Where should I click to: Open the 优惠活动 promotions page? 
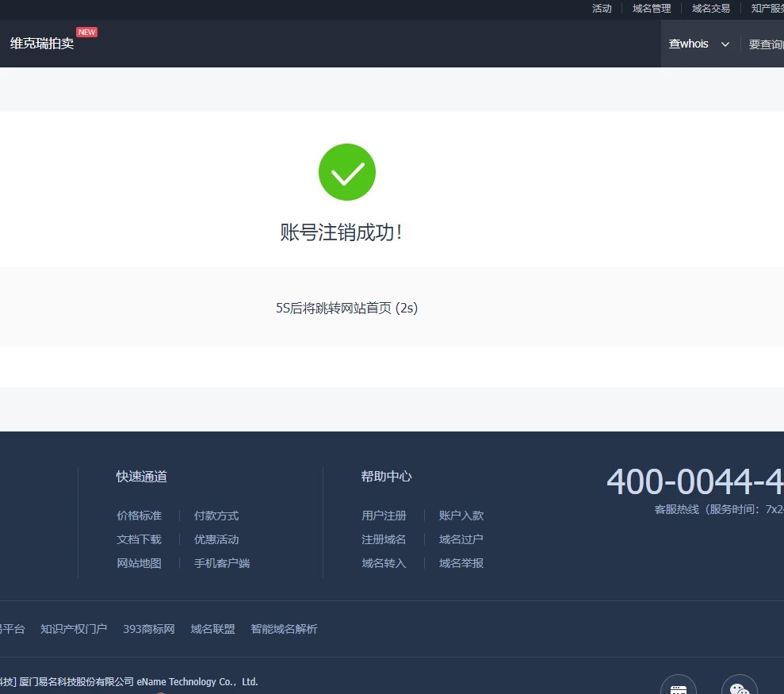point(216,539)
